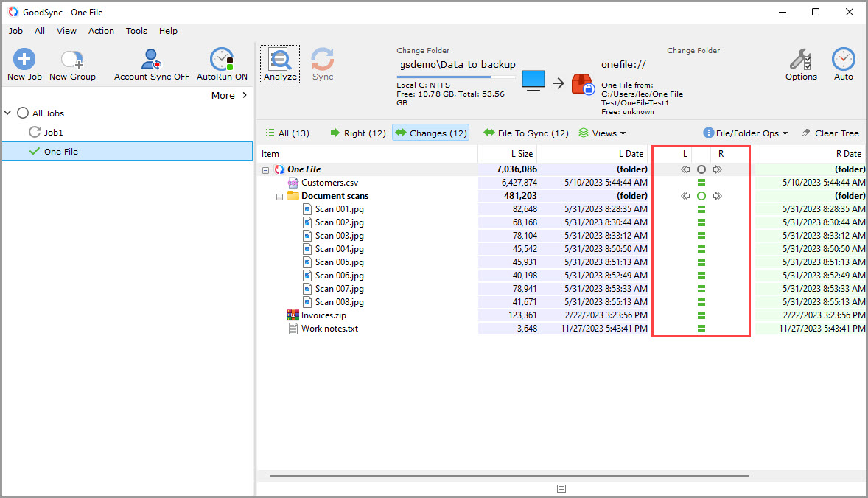The image size is (868, 498).
Task: Switch to the All (13) filter
Action: (x=287, y=133)
